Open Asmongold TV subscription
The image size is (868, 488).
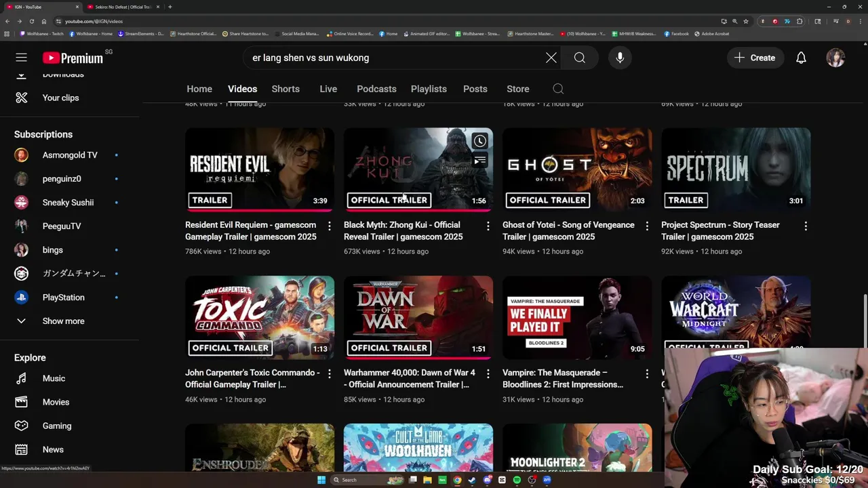(70, 155)
